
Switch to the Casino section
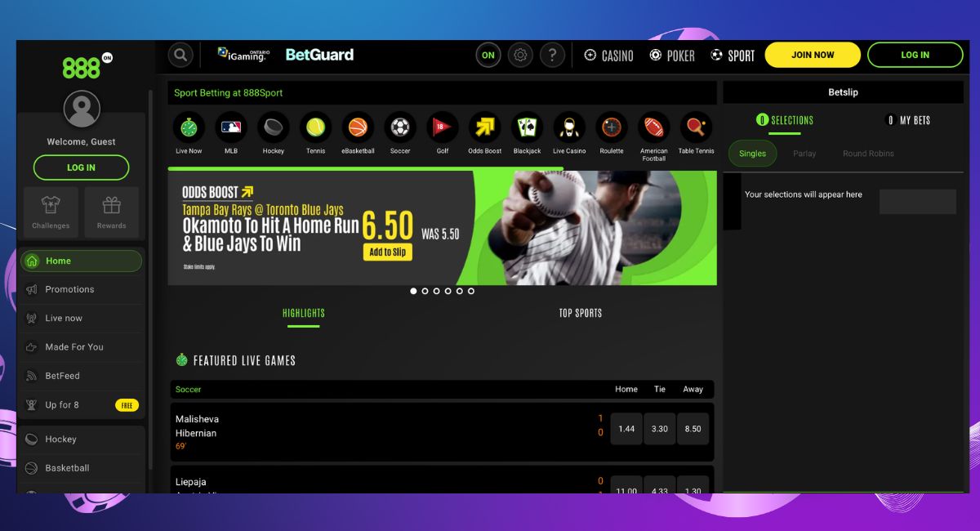coord(609,56)
